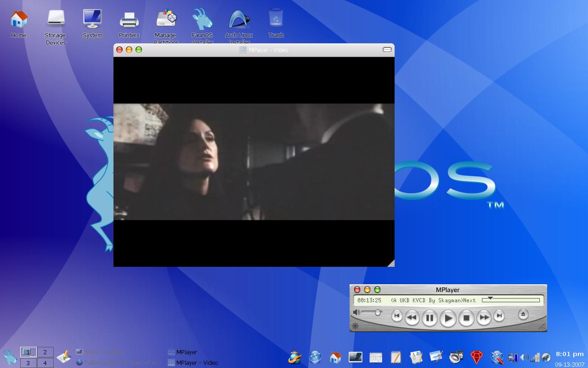Open the System desktop icon
The width and height of the screenshot is (588, 368).
[x=92, y=23]
